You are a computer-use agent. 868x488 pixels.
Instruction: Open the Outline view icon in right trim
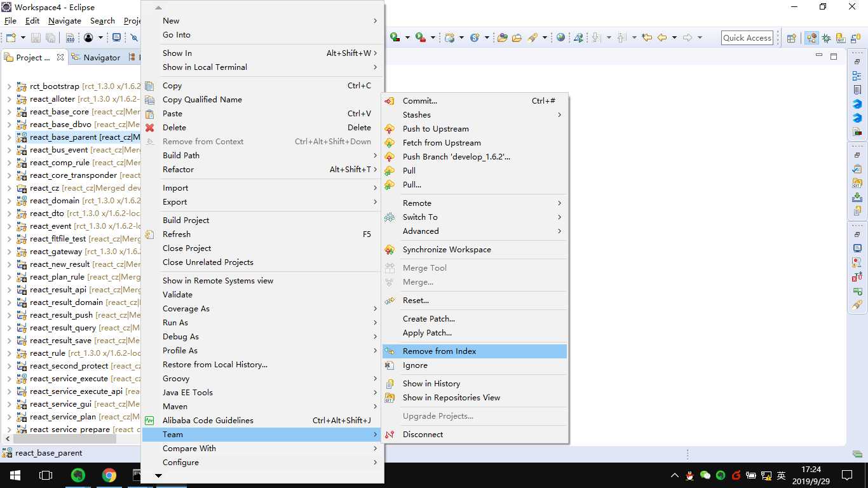click(x=857, y=76)
